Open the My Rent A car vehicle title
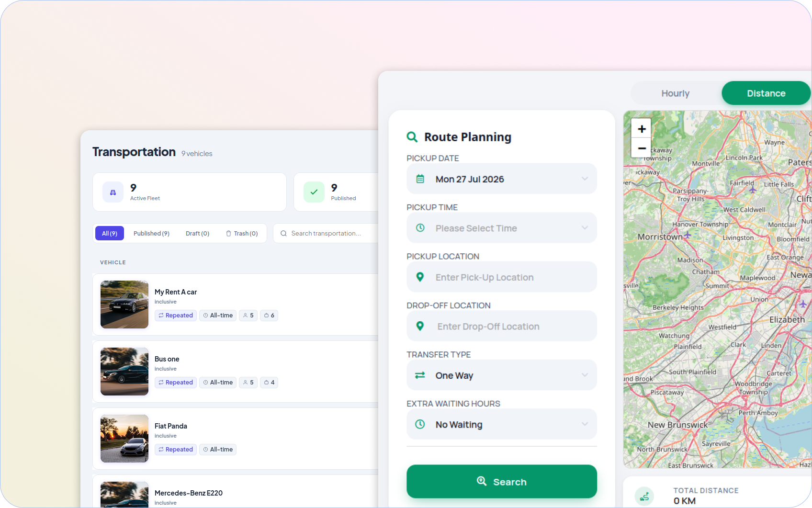Screen dimensions: 812x508 (x=176, y=292)
